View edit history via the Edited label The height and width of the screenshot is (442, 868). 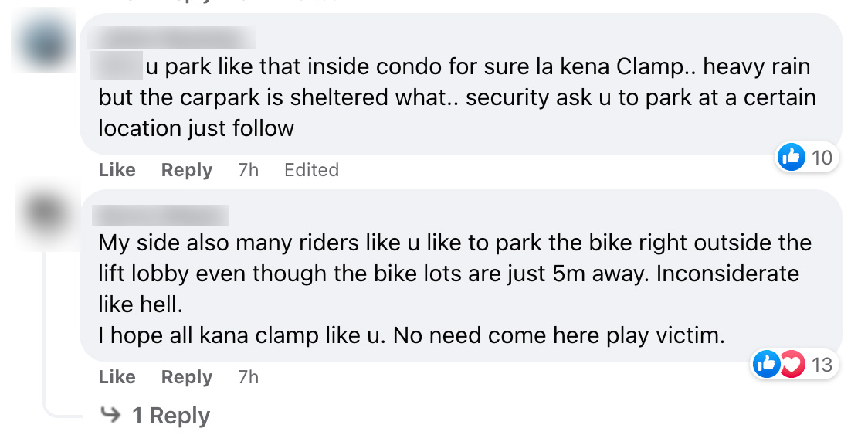click(311, 169)
